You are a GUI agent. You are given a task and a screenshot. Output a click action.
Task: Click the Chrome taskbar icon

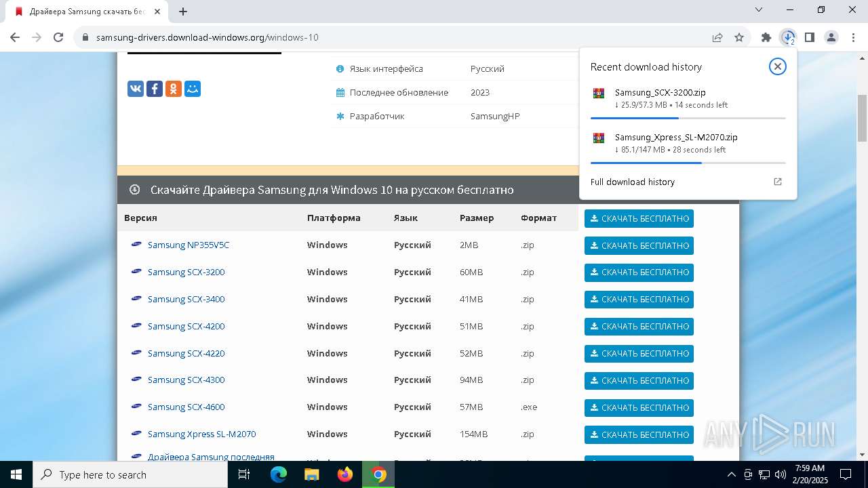pos(378,474)
